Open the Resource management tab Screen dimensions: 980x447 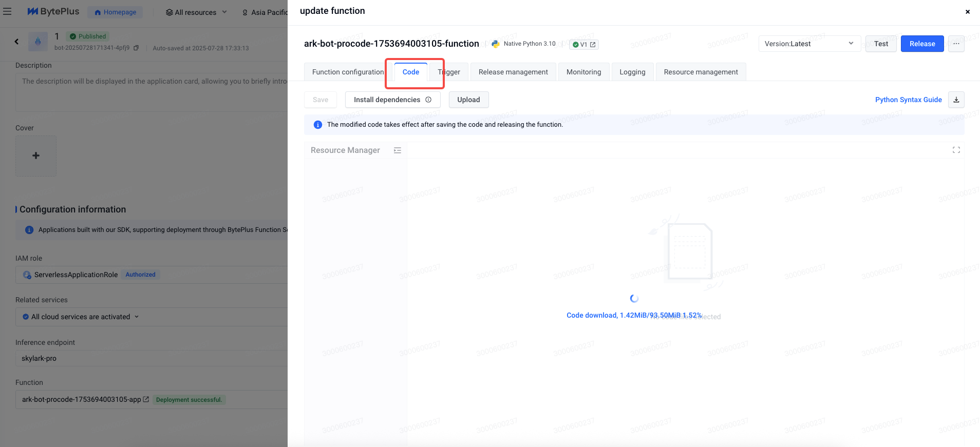701,72
